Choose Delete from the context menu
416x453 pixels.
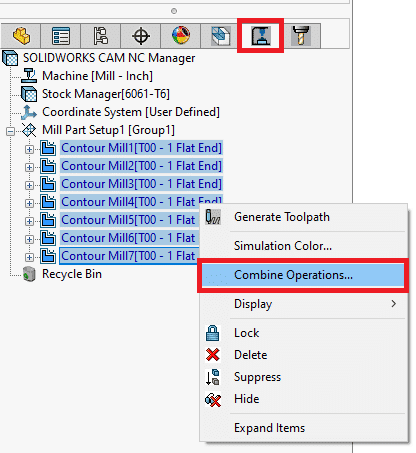(303, 355)
